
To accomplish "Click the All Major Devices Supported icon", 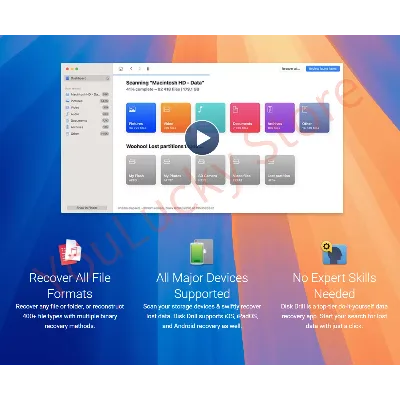I will tap(202, 252).
